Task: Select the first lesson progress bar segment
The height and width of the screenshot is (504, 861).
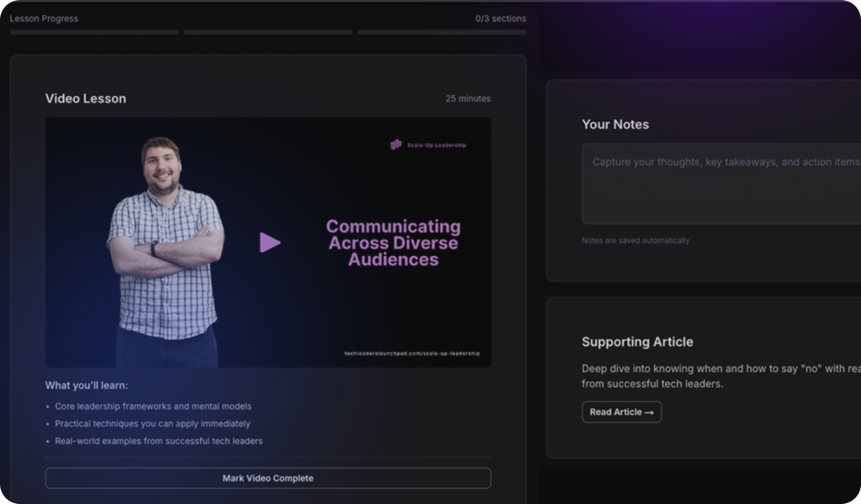Action: click(94, 33)
